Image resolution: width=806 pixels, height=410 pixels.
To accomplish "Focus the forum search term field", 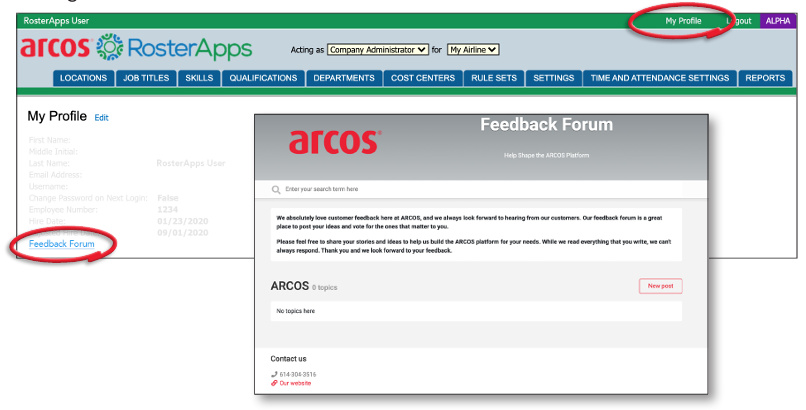I will tap(476, 189).
